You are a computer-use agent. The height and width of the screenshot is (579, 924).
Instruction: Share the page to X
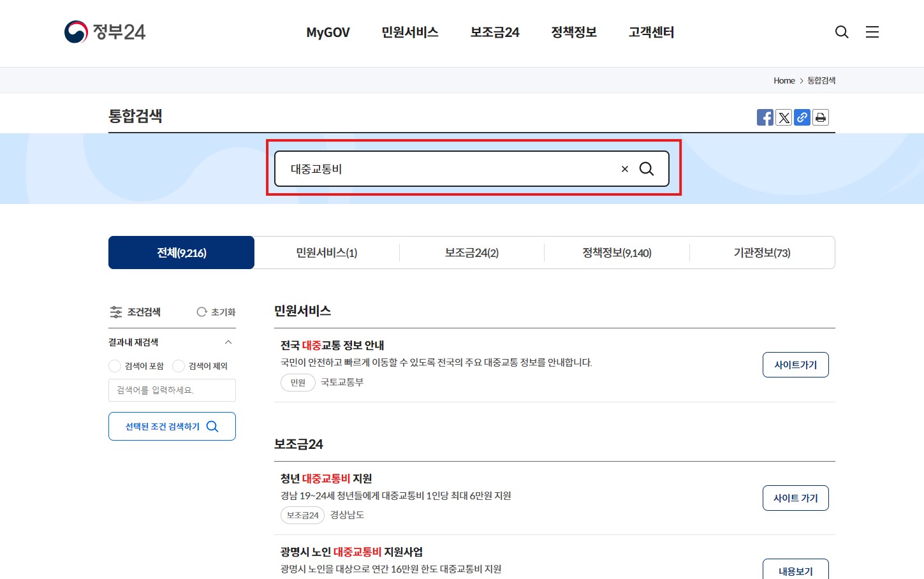(783, 117)
